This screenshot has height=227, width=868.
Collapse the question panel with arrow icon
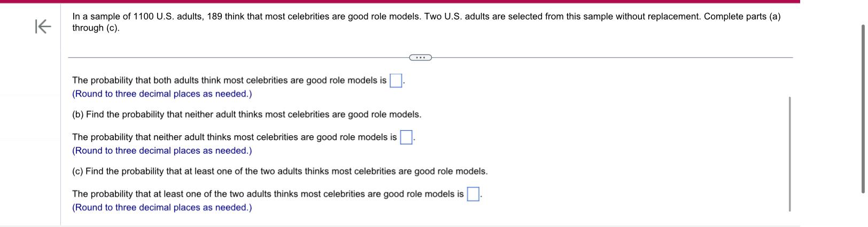[43, 26]
